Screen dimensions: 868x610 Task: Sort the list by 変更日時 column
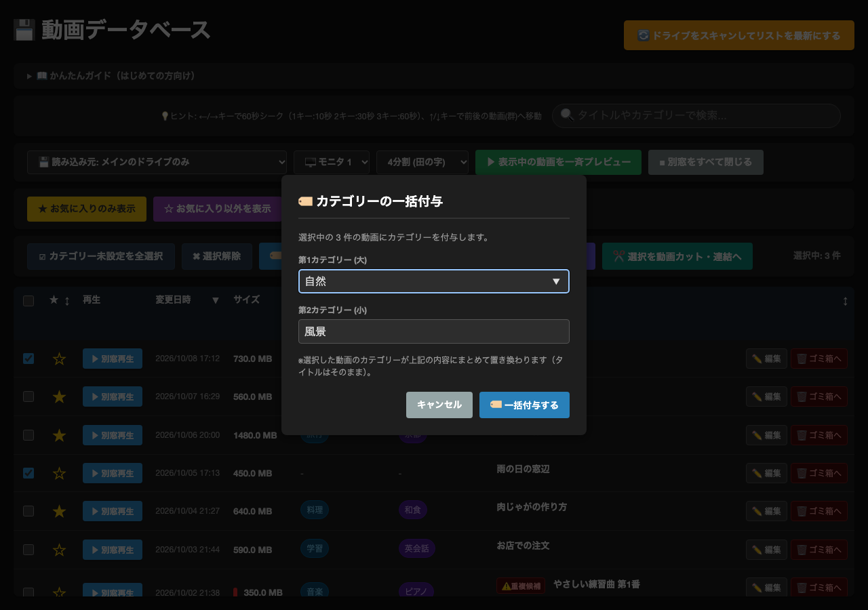point(187,300)
